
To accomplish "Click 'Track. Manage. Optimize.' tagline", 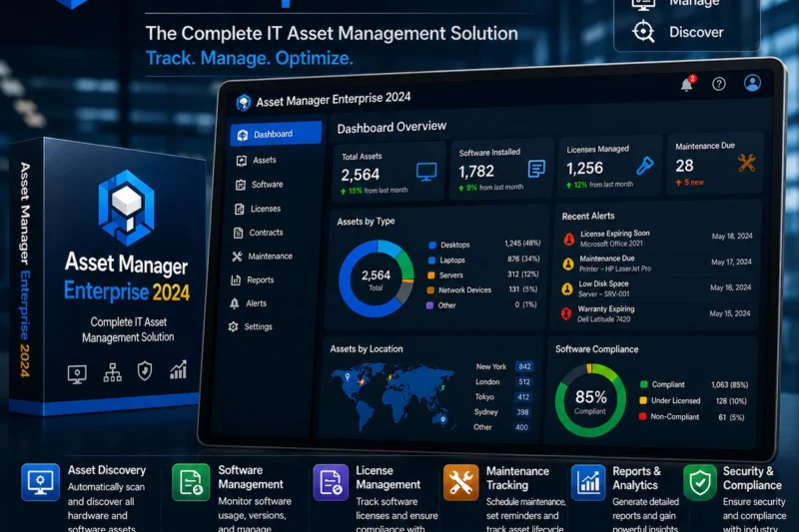I will point(249,58).
